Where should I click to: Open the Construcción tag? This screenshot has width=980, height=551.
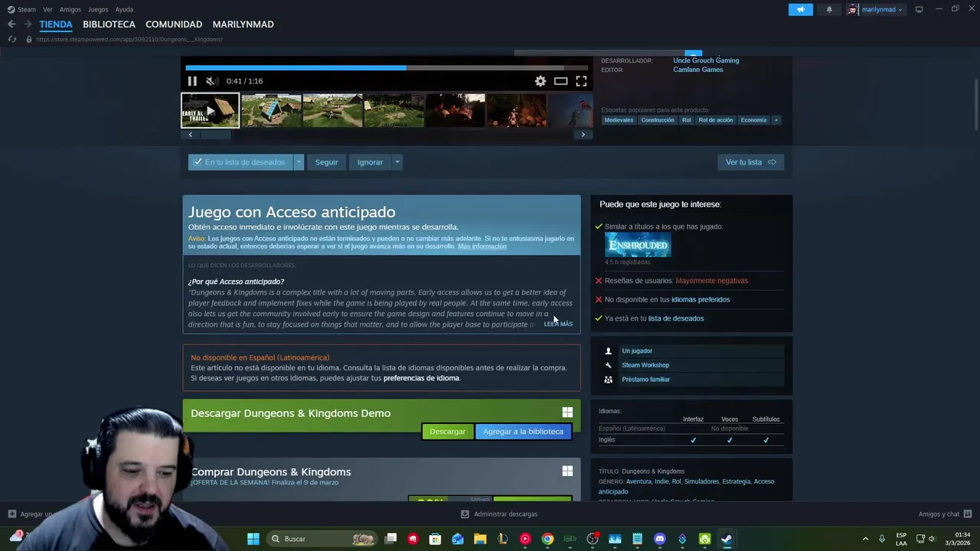click(x=658, y=120)
